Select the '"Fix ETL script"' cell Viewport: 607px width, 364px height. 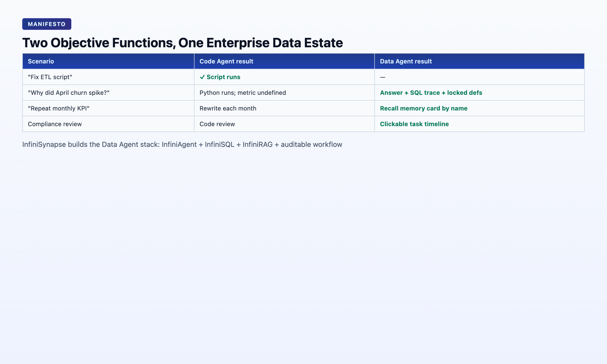click(x=108, y=77)
